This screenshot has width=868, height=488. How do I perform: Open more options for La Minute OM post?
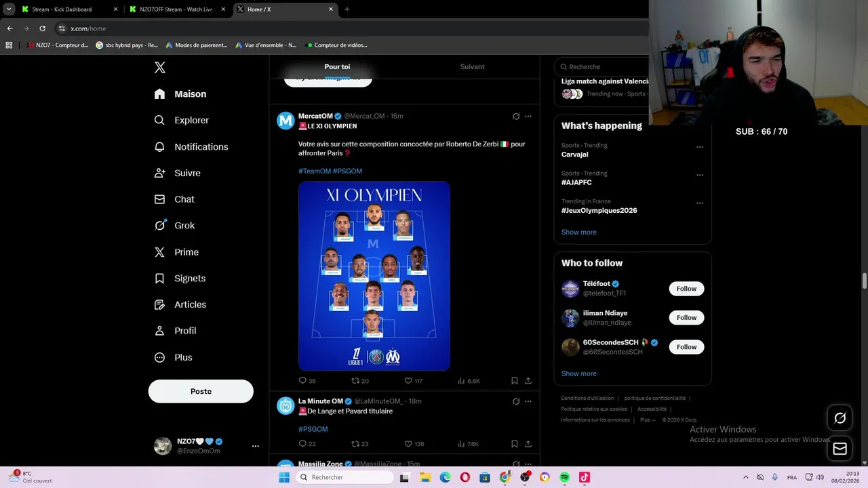coord(528,401)
